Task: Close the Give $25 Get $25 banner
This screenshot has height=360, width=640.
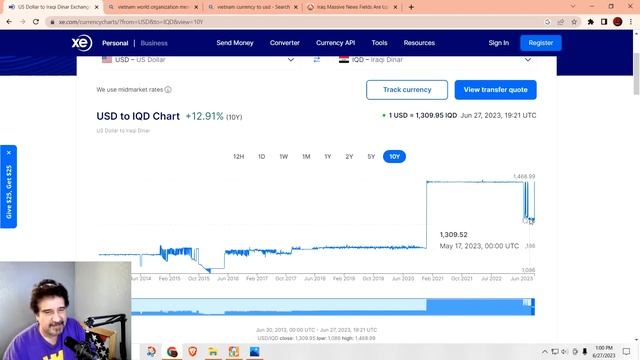Action: [9, 153]
